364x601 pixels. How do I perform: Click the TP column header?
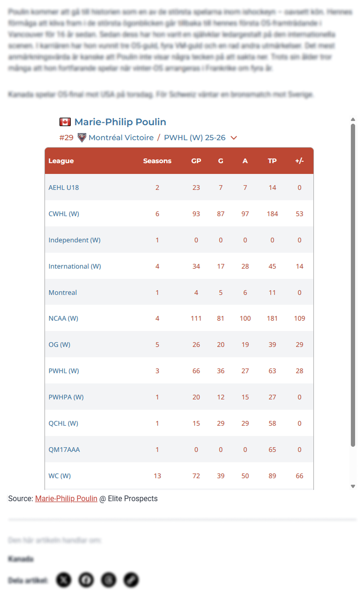pos(272,161)
